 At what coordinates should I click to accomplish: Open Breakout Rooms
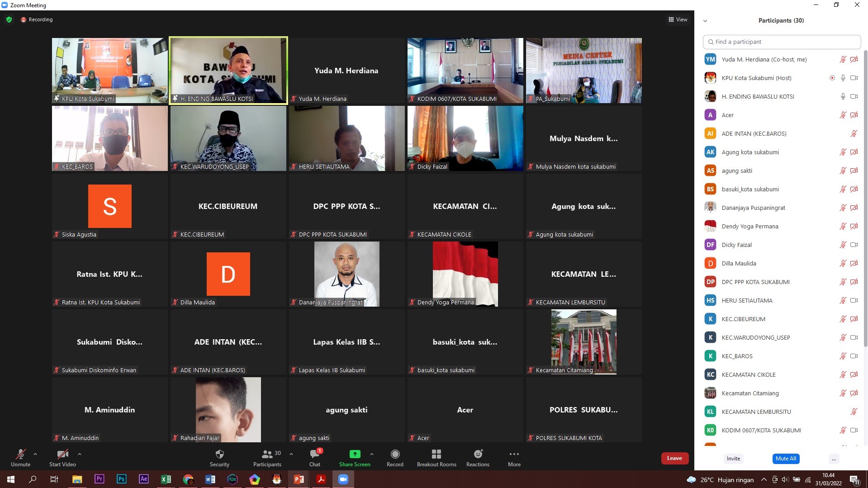click(436, 455)
